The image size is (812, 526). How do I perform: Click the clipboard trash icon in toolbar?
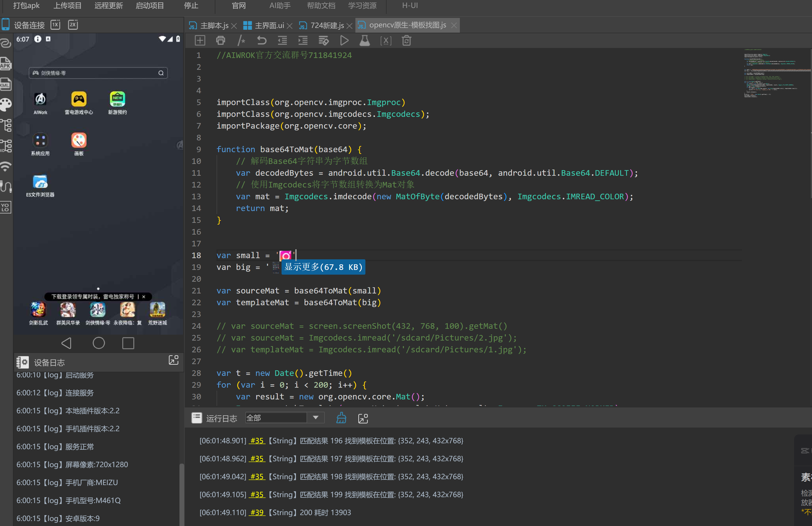click(406, 41)
